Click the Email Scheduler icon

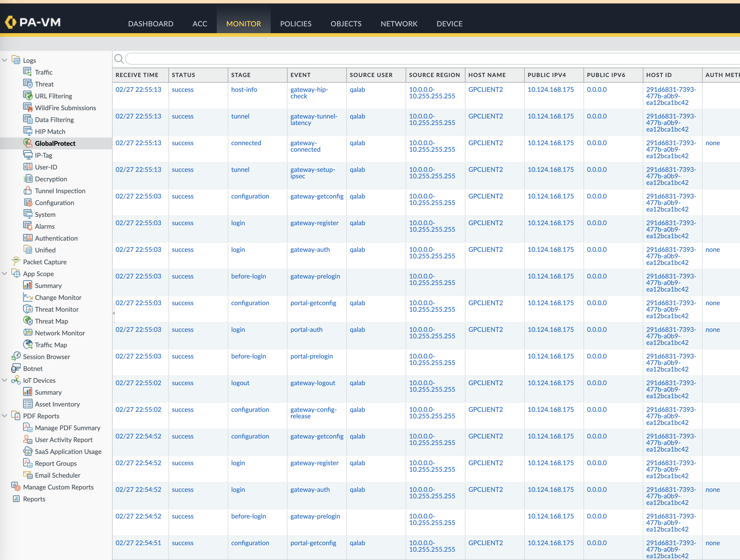coord(28,475)
